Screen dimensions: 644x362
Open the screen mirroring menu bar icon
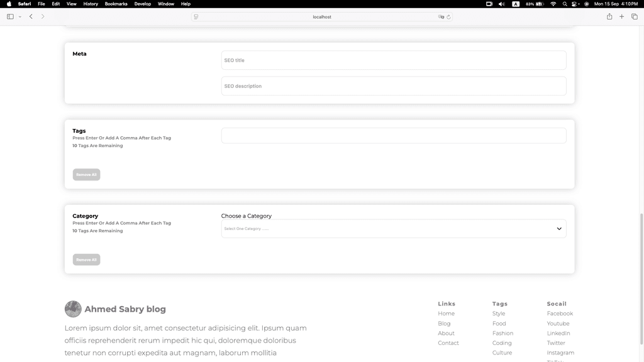pyautogui.click(x=489, y=4)
